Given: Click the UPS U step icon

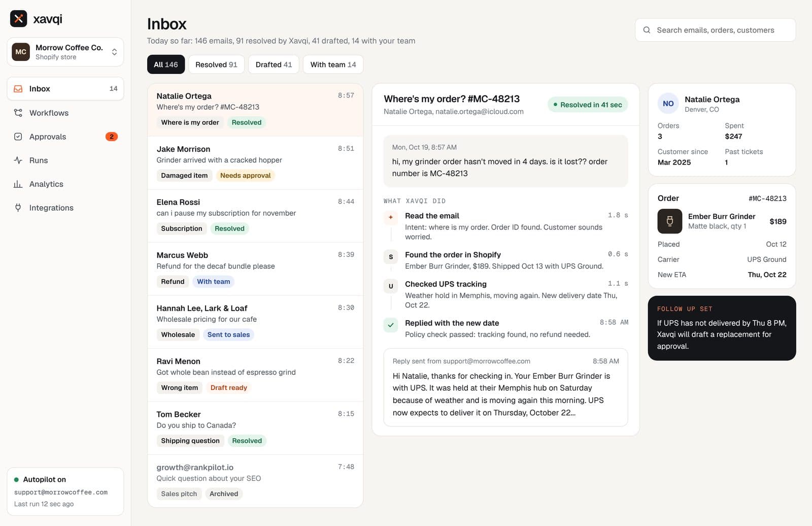Looking at the screenshot, I should click(x=391, y=286).
